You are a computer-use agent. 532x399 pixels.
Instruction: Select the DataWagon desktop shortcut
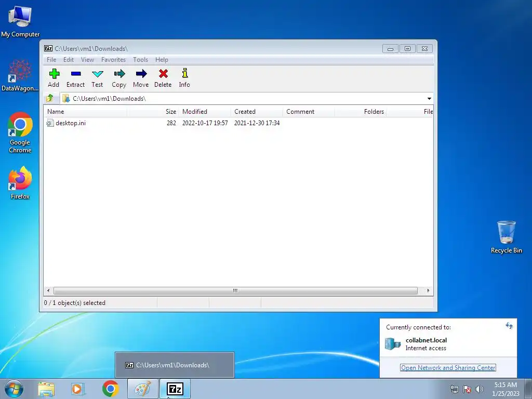[x=20, y=75]
